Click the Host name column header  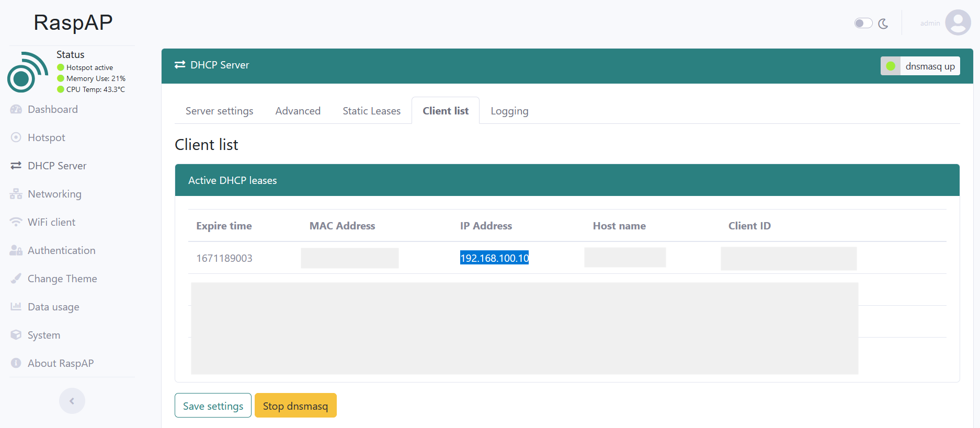pyautogui.click(x=619, y=226)
